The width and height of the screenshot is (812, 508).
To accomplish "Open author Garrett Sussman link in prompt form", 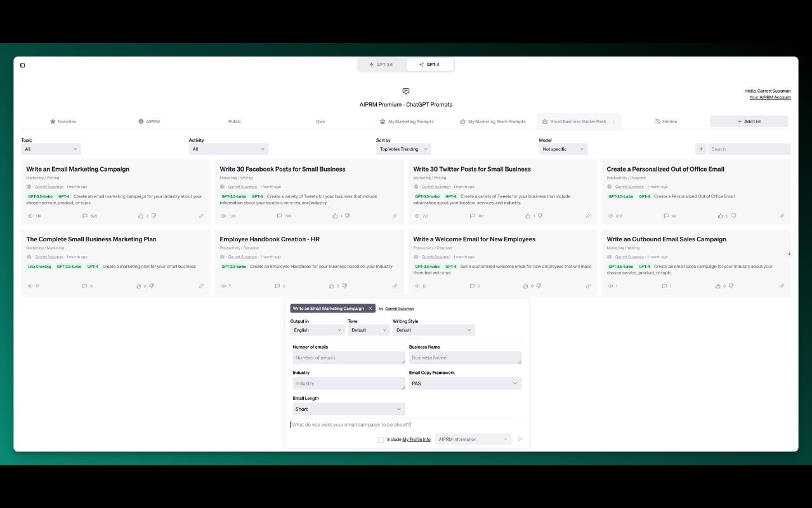I will 399,309.
